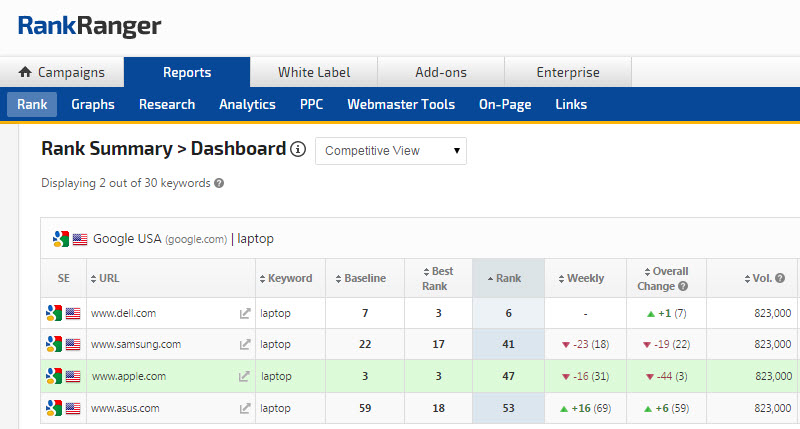Go to Webmaster Tools section
Image resolution: width=800 pixels, height=429 pixels.
[401, 104]
